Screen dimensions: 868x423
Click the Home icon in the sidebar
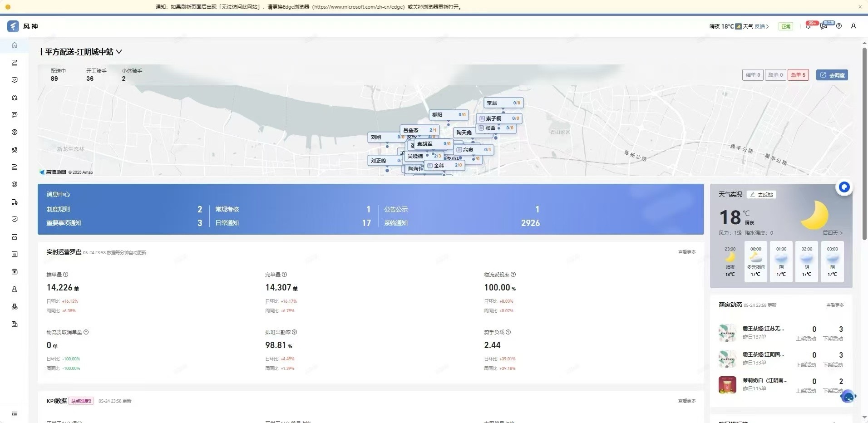pos(15,45)
